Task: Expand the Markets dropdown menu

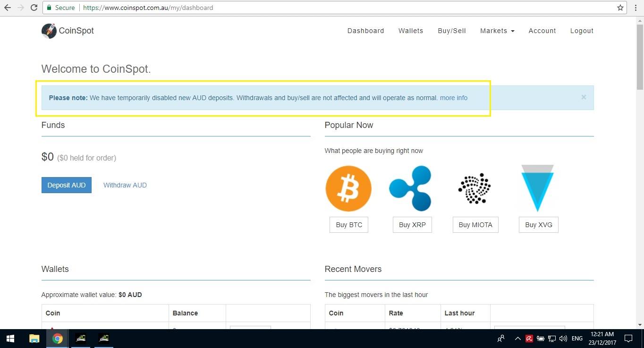Action: pos(497,31)
